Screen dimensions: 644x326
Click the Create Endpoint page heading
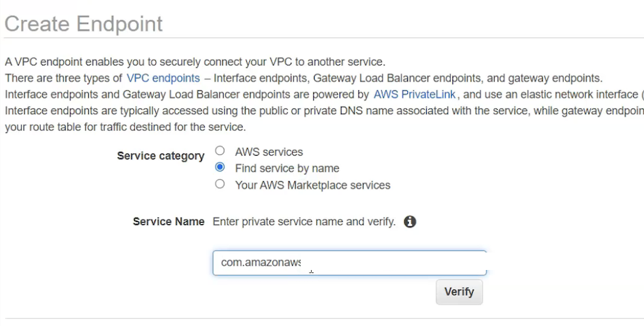pos(83,23)
